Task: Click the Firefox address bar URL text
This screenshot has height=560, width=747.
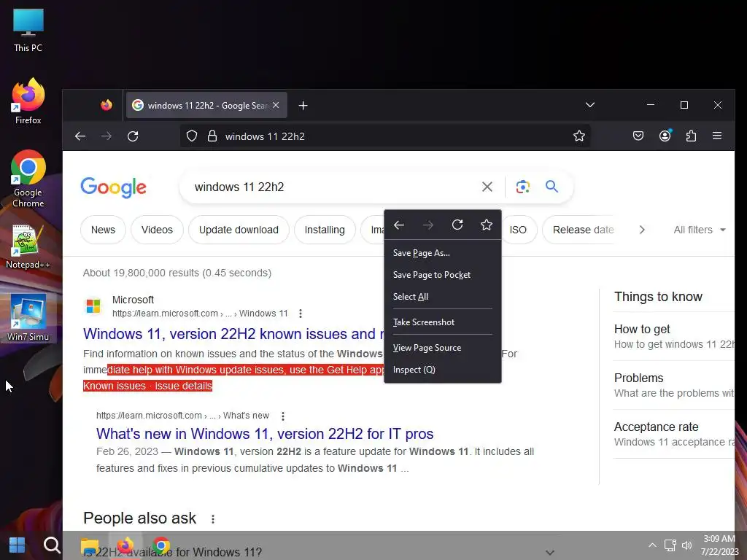Action: click(x=265, y=136)
